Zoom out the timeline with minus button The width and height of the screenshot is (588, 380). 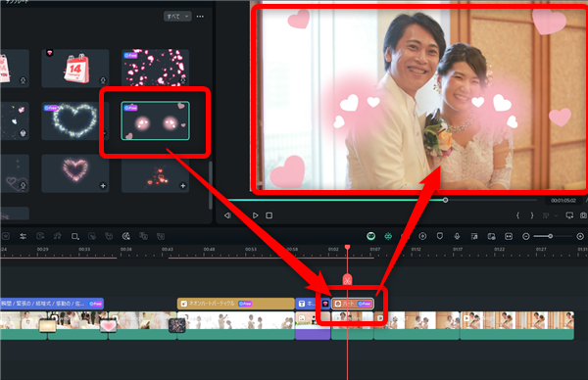point(525,236)
